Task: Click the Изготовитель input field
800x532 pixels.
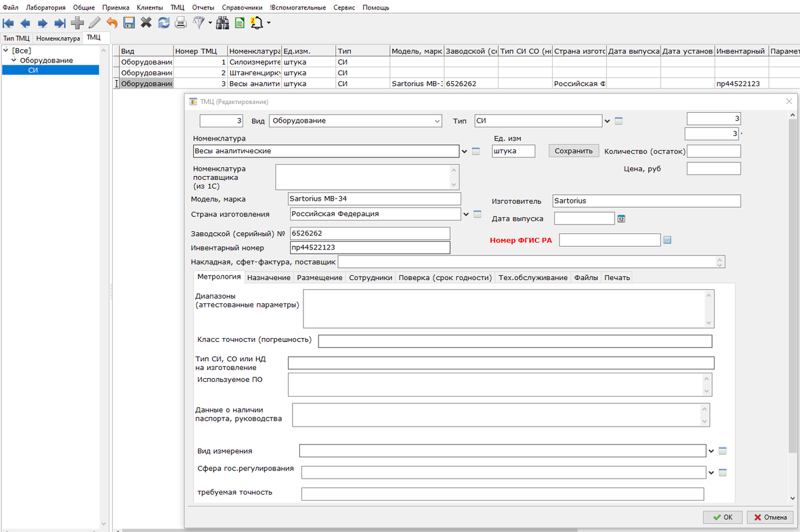Action: 647,201
